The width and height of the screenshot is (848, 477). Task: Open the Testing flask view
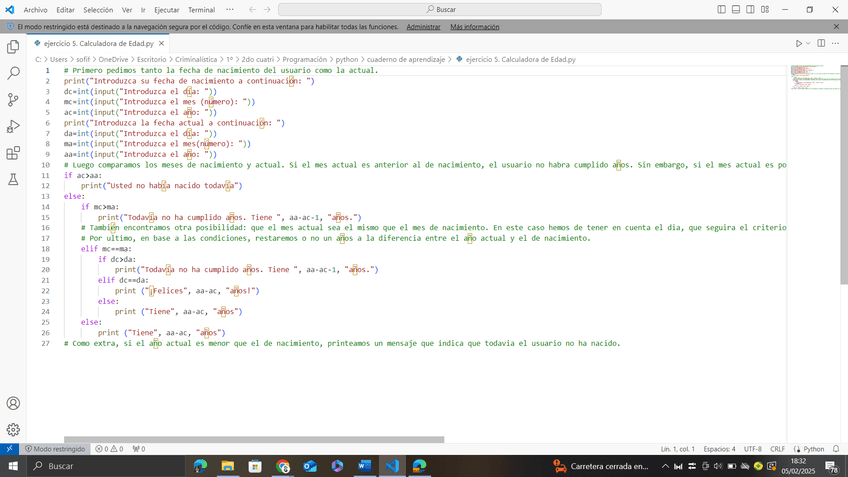13,180
